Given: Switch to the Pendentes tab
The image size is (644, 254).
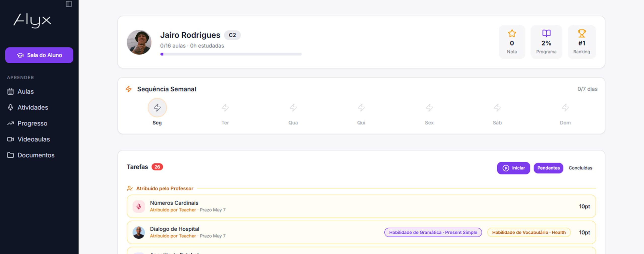Looking at the screenshot, I should (548, 168).
